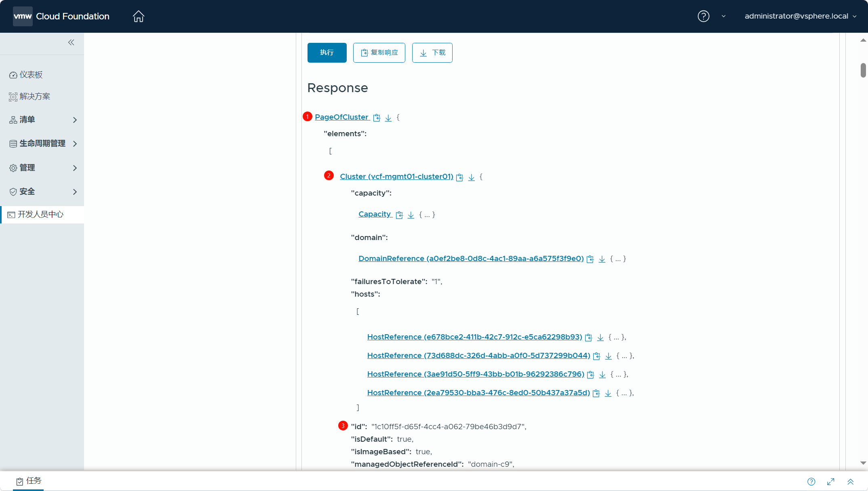Copy the Capacity object JSON
The image size is (868, 491).
[x=399, y=215]
